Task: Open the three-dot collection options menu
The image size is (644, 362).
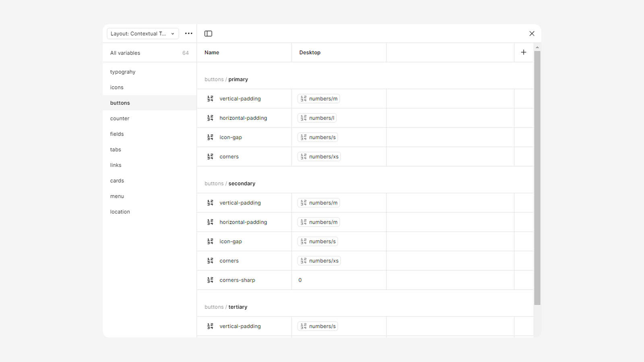Action: [x=188, y=34]
